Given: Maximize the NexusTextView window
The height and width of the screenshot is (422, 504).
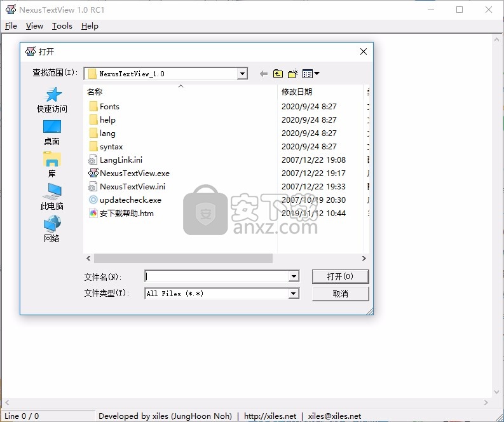Looking at the screenshot, I should point(460,10).
